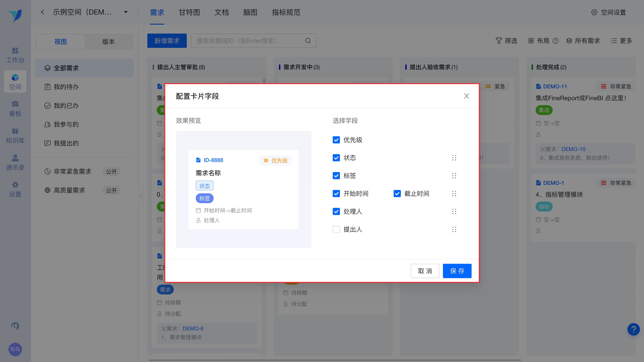Click the search magnifier icon
Image resolution: width=644 pixels, height=362 pixels.
point(308,41)
